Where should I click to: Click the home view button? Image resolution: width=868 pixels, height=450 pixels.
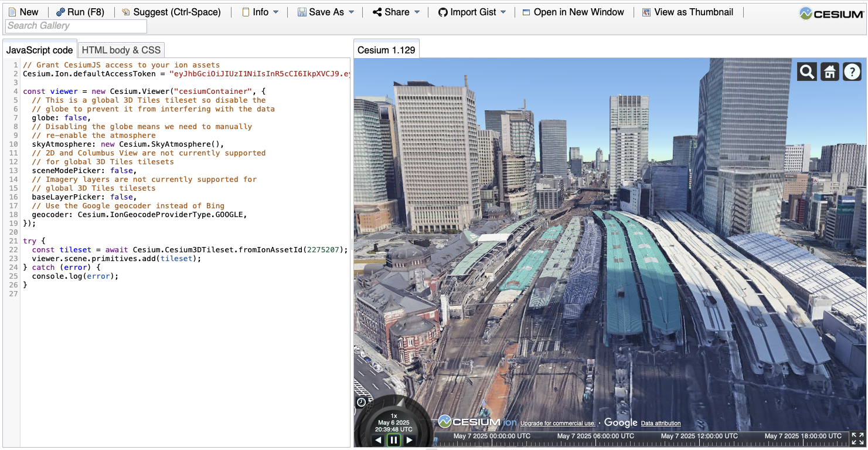tap(829, 71)
